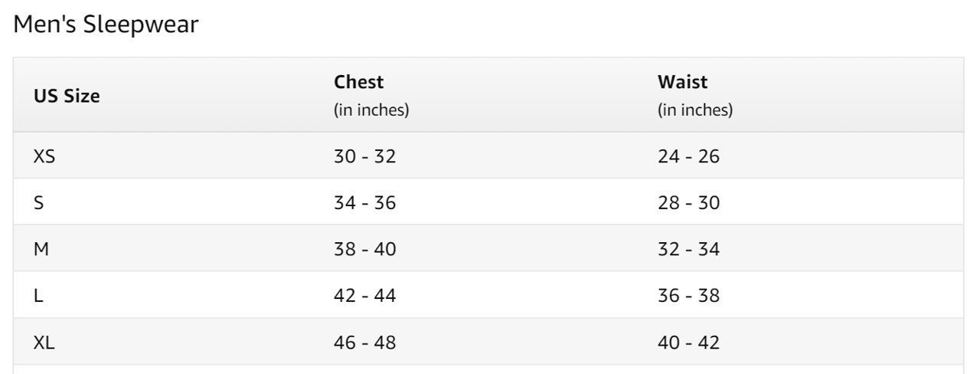Click chest value 46 - 48
This screenshot has width=980, height=374.
coord(364,343)
